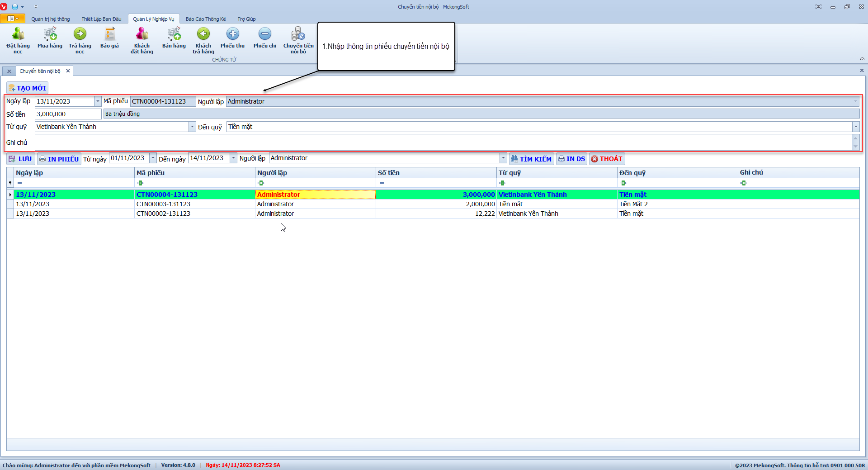Image resolution: width=868 pixels, height=470 pixels.
Task: Select the Quản Lý Nghiệp Vụ tab
Action: [x=154, y=19]
